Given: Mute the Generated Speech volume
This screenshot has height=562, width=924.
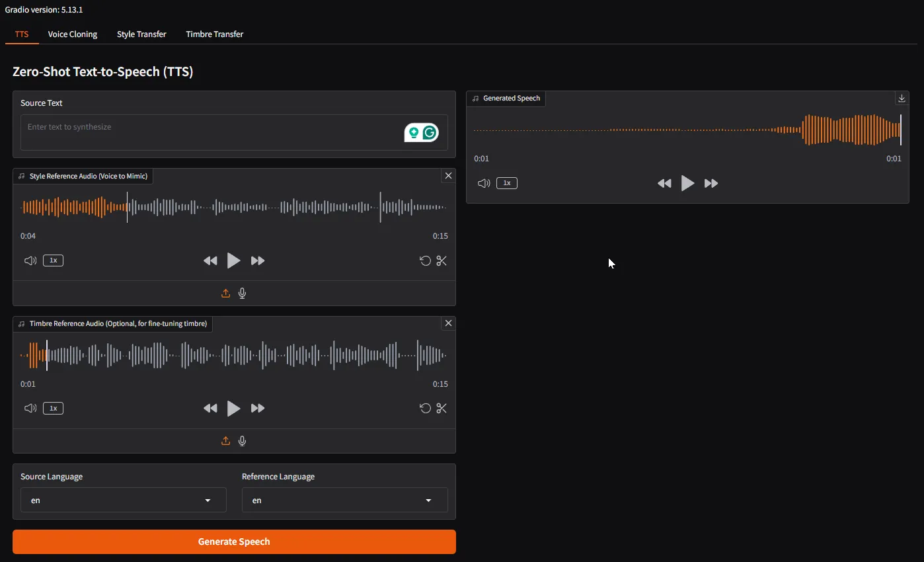Looking at the screenshot, I should coord(484,183).
